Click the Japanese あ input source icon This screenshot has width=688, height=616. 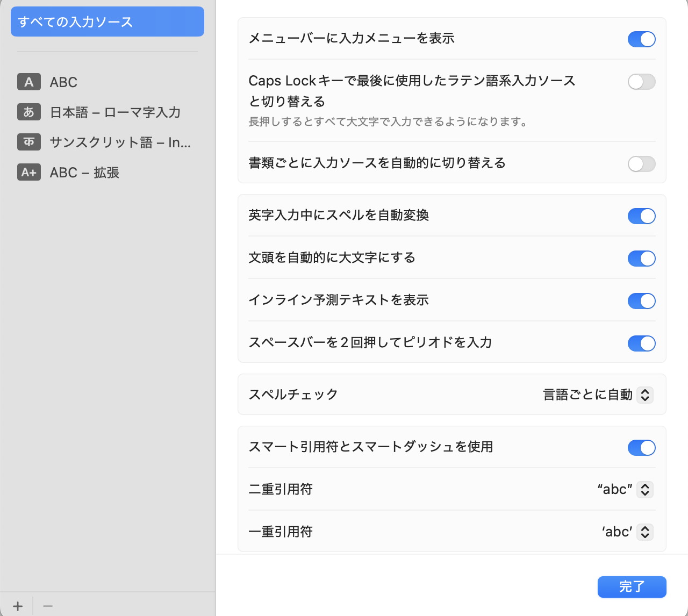point(29,112)
